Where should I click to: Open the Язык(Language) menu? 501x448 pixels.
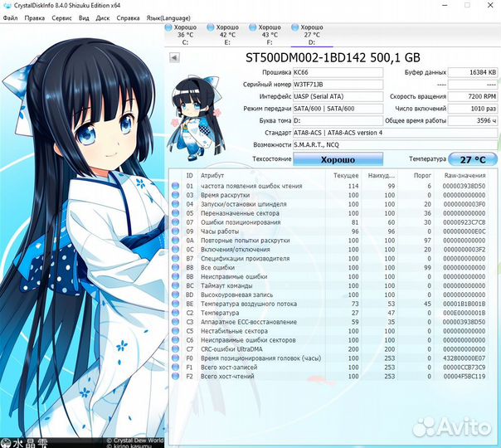click(168, 18)
